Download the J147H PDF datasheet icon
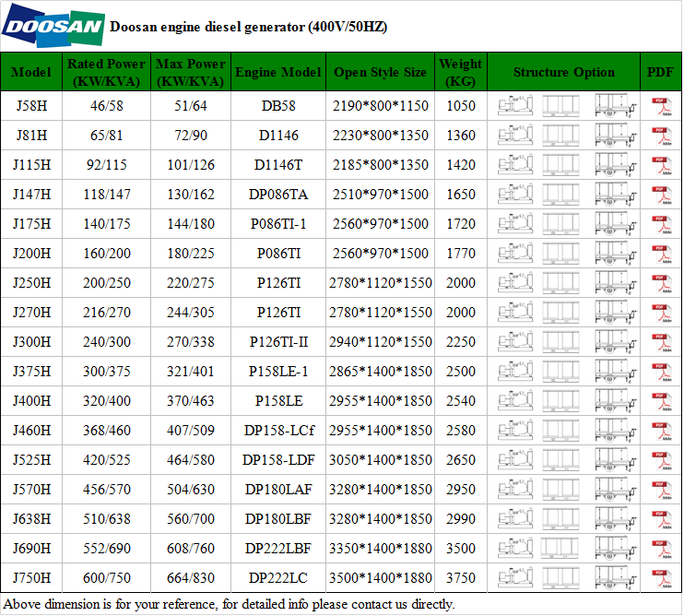The height and width of the screenshot is (616, 684). click(662, 195)
